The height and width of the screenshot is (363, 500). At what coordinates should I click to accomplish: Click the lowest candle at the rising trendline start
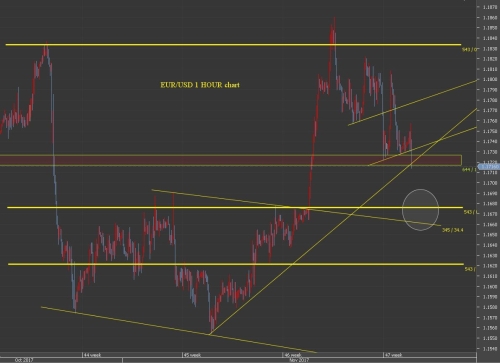pyautogui.click(x=211, y=328)
